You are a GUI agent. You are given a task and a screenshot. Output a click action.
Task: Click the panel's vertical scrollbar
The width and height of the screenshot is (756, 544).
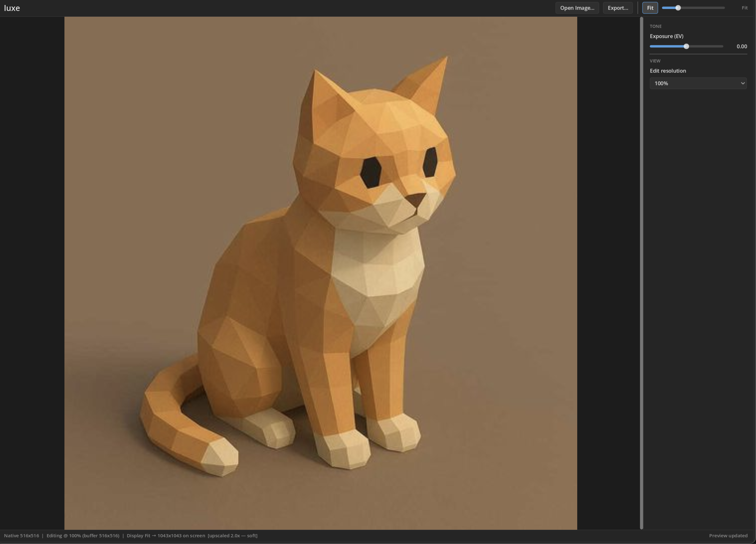tap(641, 273)
